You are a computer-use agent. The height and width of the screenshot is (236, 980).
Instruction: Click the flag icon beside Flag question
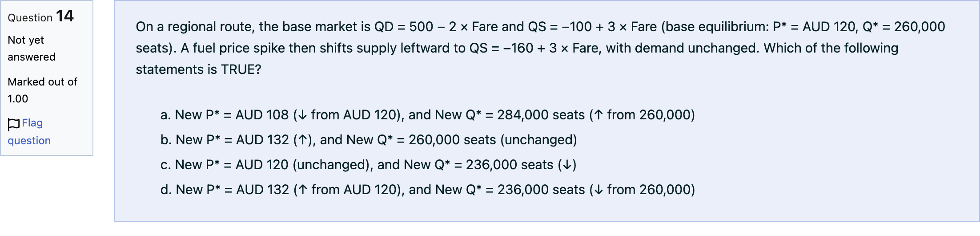click(x=14, y=124)
